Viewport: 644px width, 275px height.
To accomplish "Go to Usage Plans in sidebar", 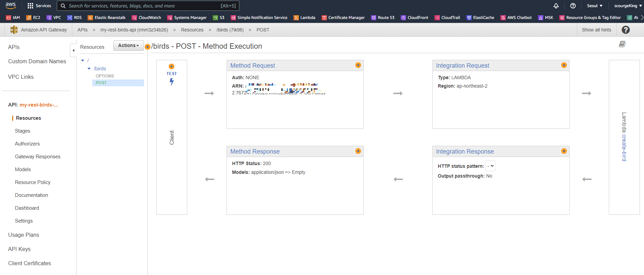I will click(24, 235).
